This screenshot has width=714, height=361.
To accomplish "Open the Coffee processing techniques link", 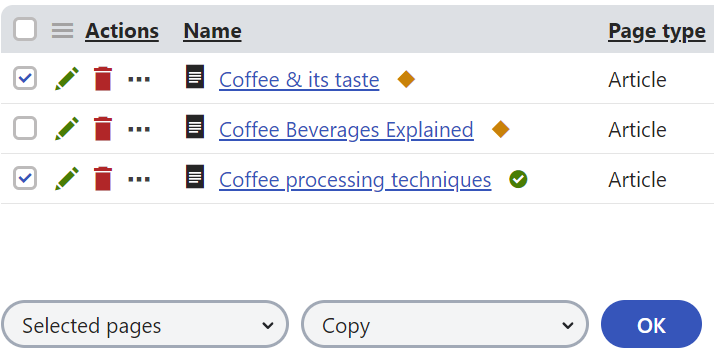I will coord(355,180).
